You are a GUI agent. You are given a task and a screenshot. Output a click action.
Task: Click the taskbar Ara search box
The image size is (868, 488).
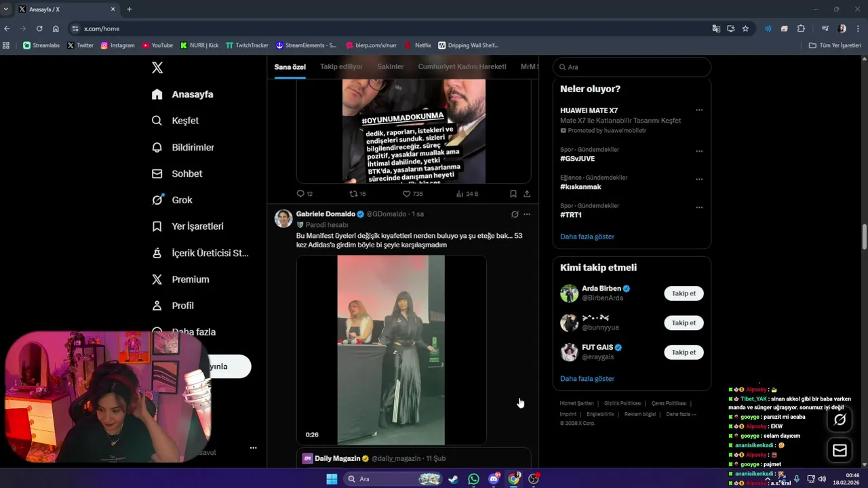(393, 479)
